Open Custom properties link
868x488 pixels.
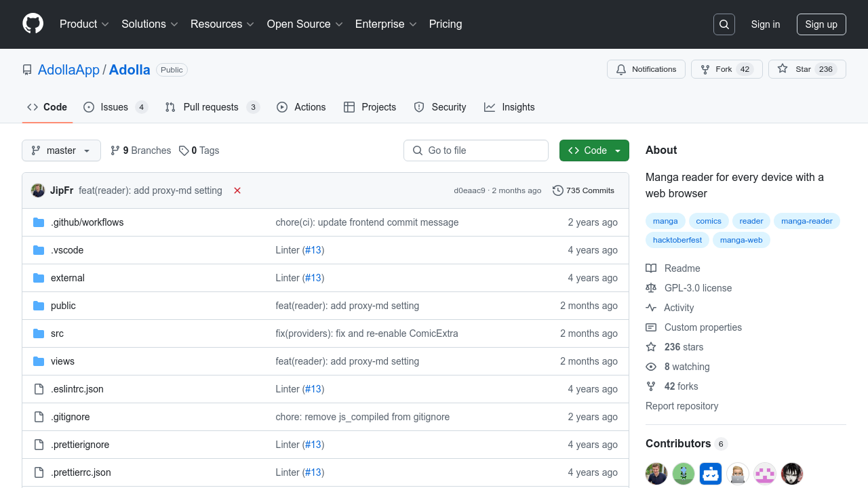694,327
